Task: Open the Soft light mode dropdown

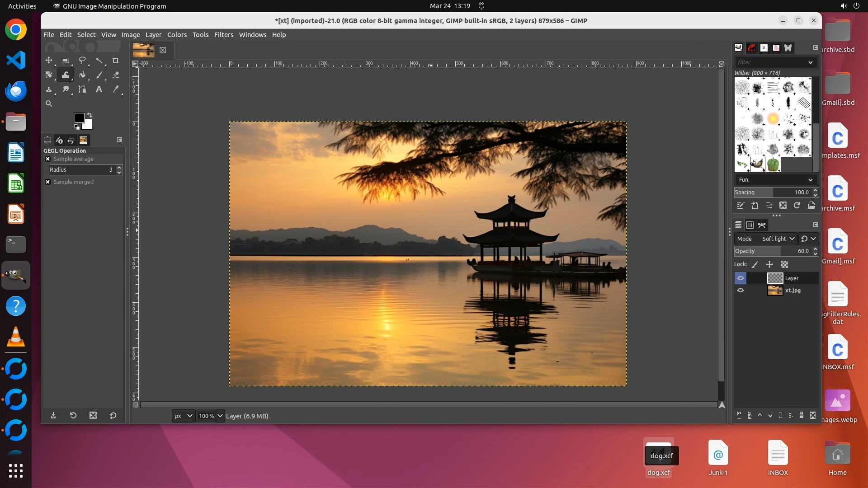Action: [778, 239]
